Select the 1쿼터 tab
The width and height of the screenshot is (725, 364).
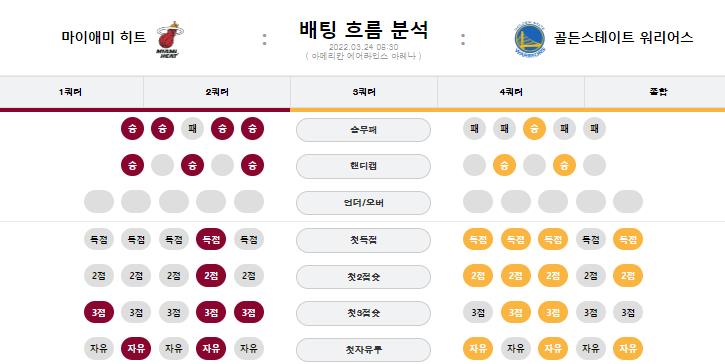tap(71, 92)
